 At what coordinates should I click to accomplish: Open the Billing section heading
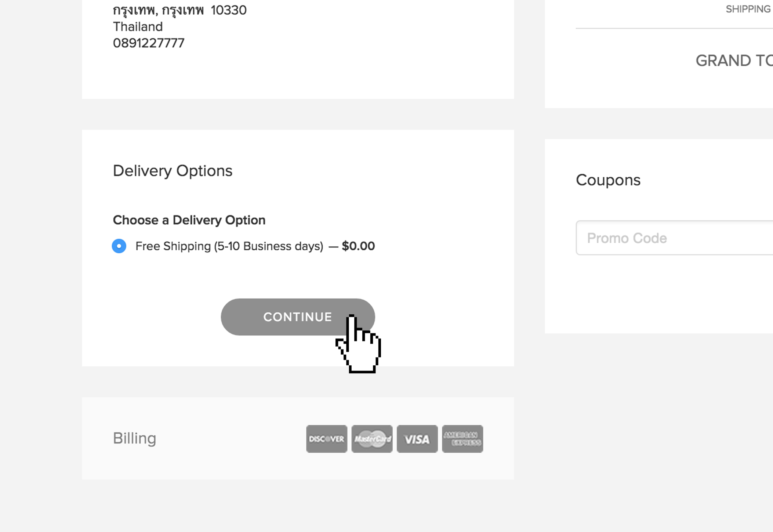134,438
